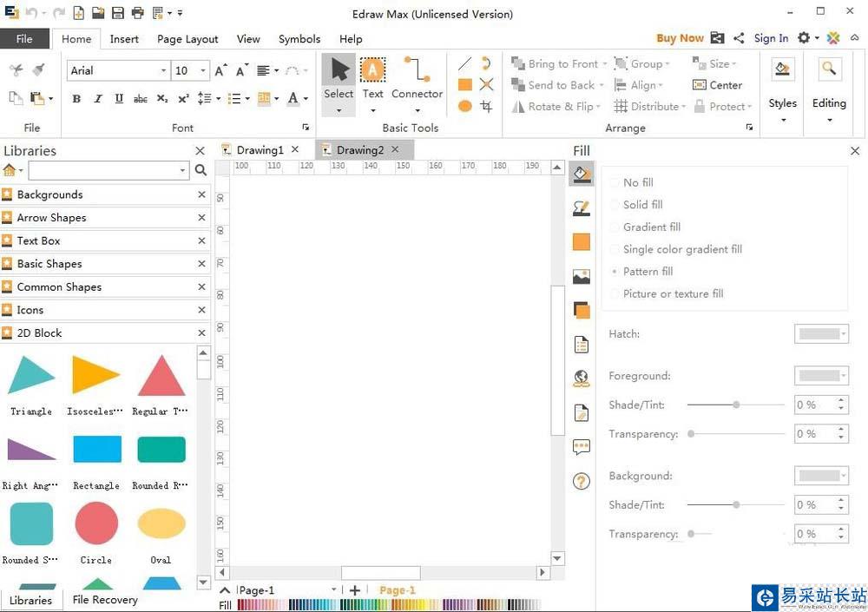Open the Fill pane paint bucket icon
The image size is (868, 612).
coord(582,174)
